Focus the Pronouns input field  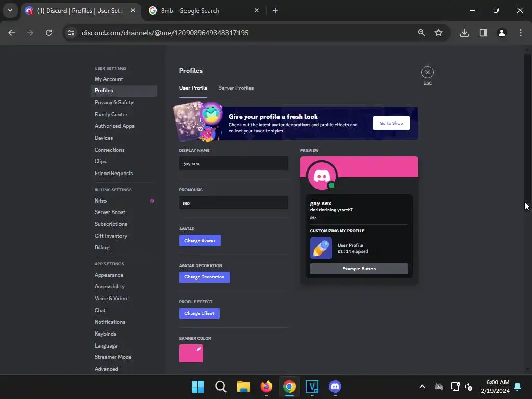[233, 203]
